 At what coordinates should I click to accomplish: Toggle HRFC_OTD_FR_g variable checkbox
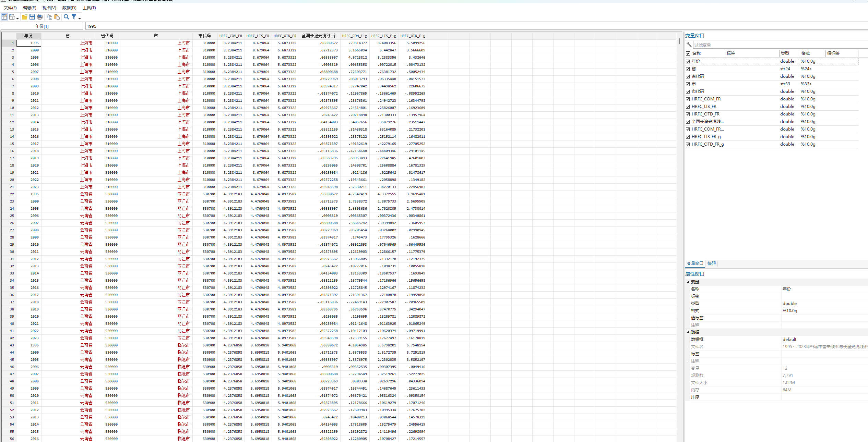pos(688,144)
